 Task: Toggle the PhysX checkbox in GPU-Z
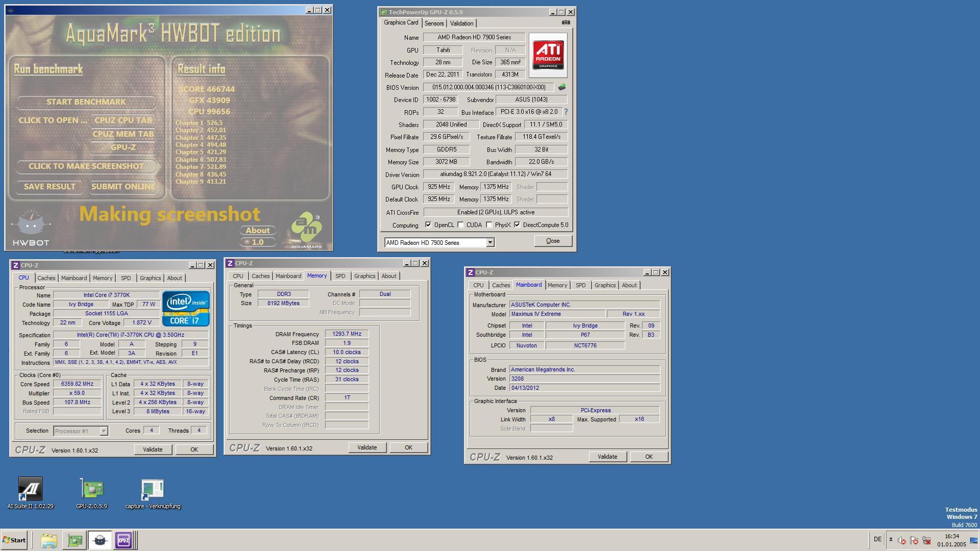(x=489, y=225)
